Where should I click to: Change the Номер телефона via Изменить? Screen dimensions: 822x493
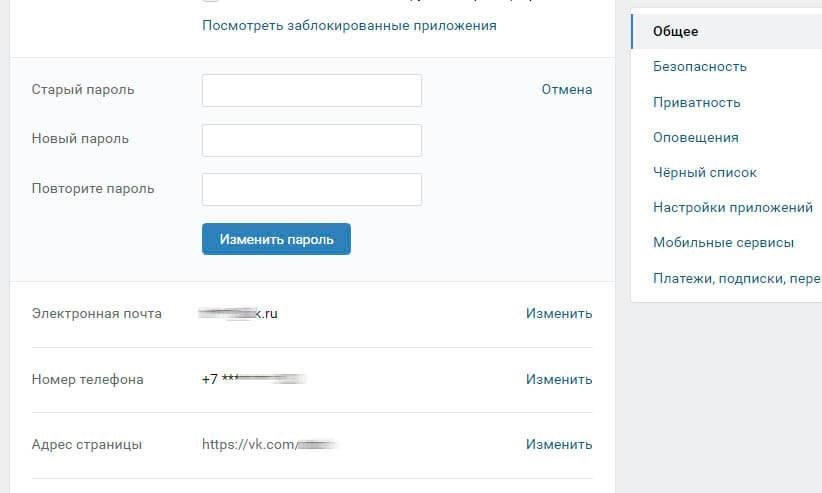coord(559,379)
